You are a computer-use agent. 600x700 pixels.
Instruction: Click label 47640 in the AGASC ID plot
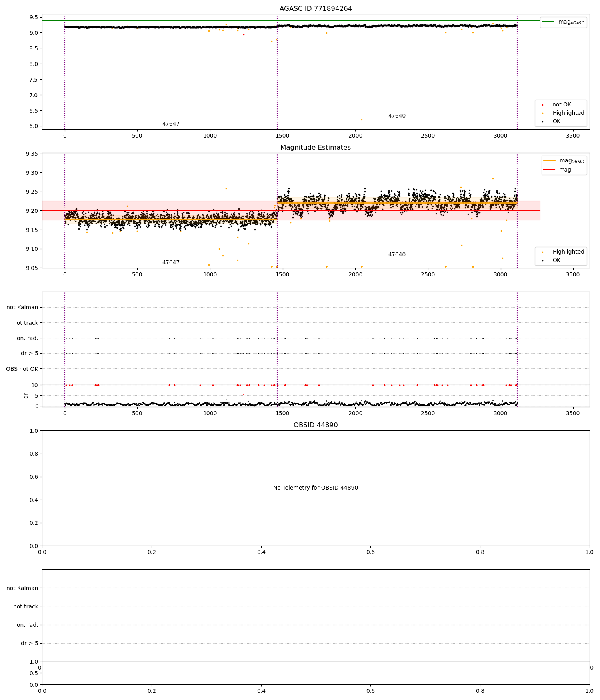397,116
